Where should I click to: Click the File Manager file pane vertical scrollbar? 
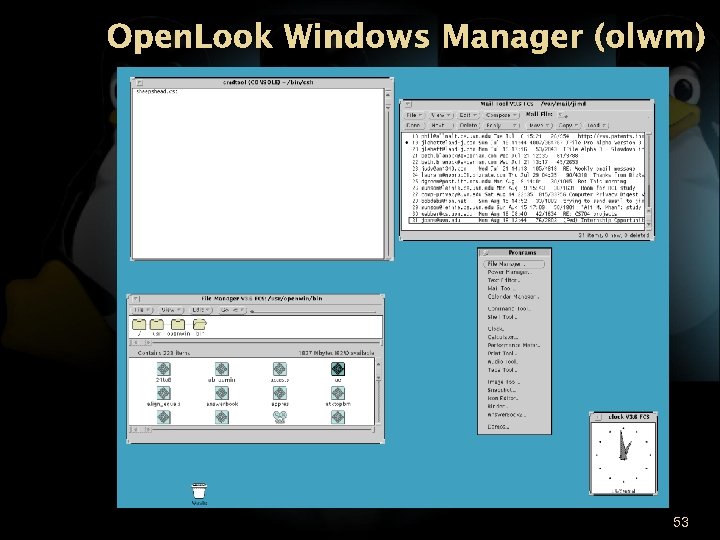(378, 392)
